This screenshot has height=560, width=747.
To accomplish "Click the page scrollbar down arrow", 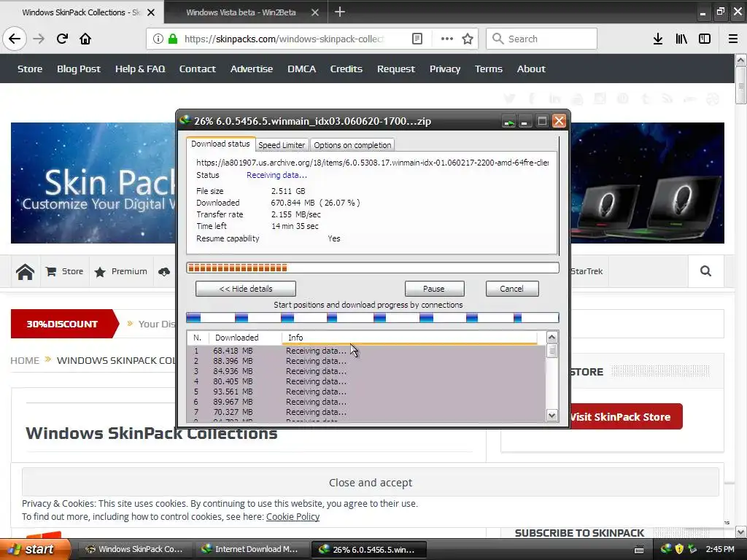I will pos(741,532).
